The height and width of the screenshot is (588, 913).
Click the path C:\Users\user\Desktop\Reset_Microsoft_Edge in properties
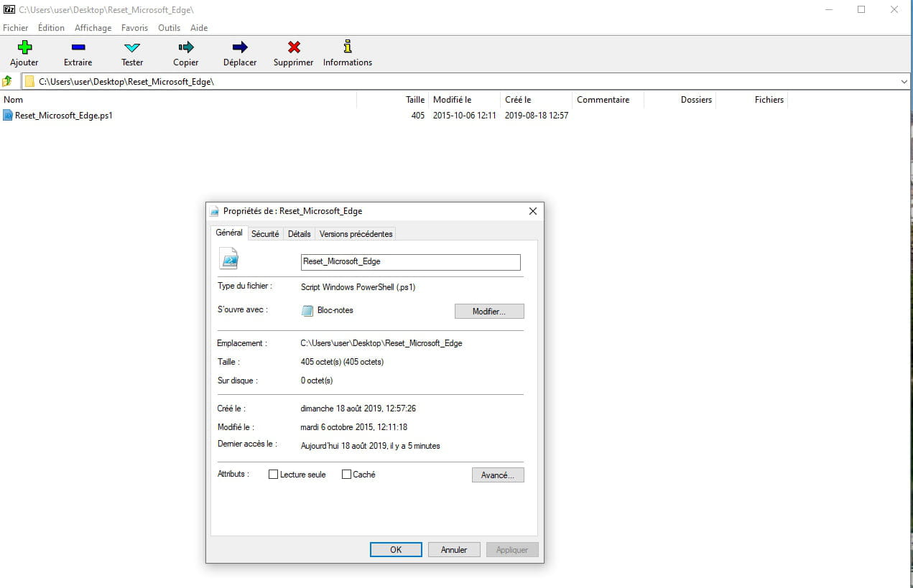pos(381,343)
